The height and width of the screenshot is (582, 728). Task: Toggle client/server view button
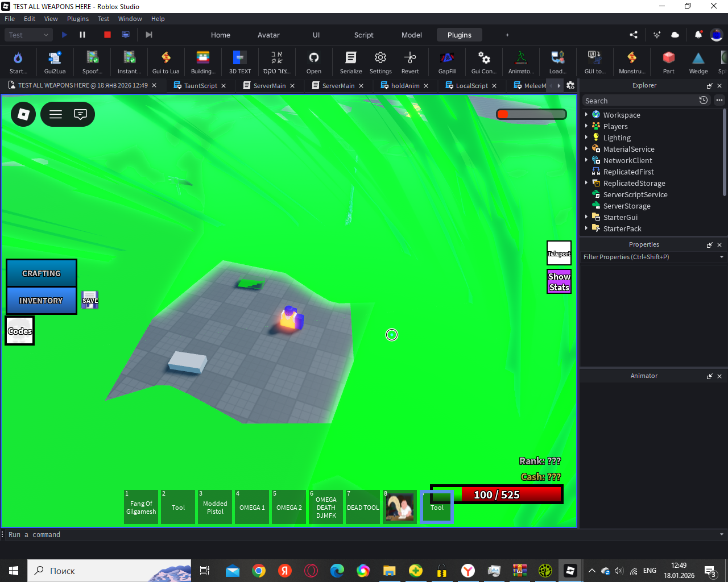pyautogui.click(x=126, y=35)
